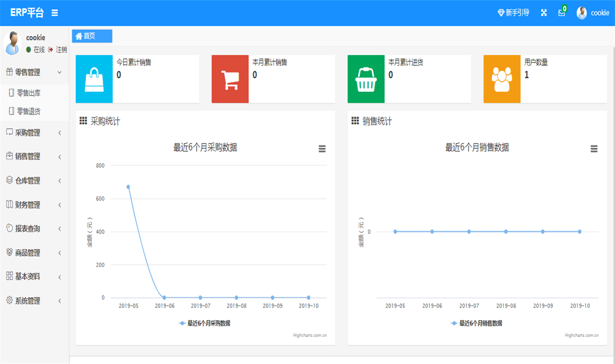The width and height of the screenshot is (615, 364).
Task: Click the sidebar profile avatar
Action: (x=12, y=43)
